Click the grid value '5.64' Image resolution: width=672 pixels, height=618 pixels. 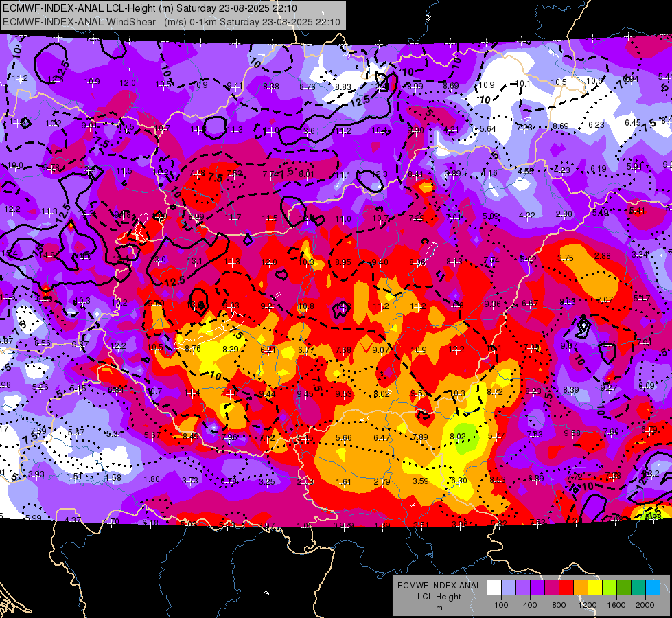click(x=488, y=128)
